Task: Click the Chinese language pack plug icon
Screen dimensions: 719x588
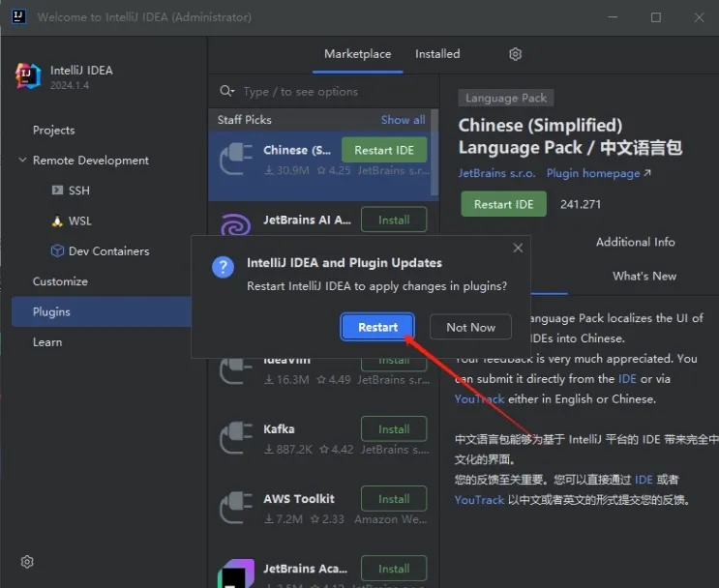Action: tap(236, 159)
